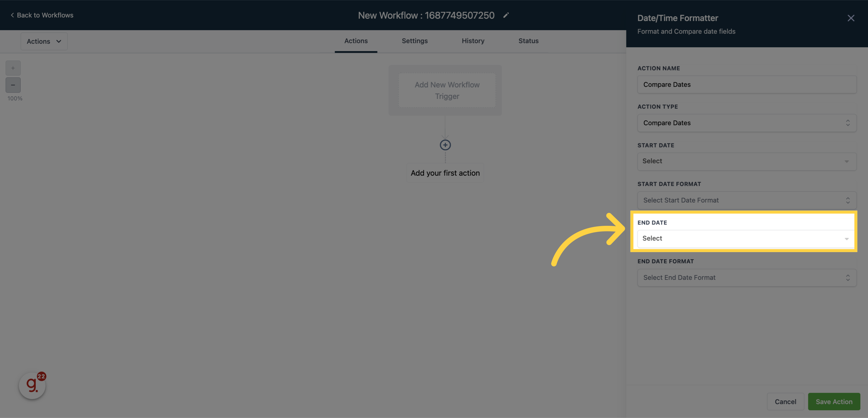Screen dimensions: 868x418
Task: Click the Cancel button
Action: click(785, 401)
